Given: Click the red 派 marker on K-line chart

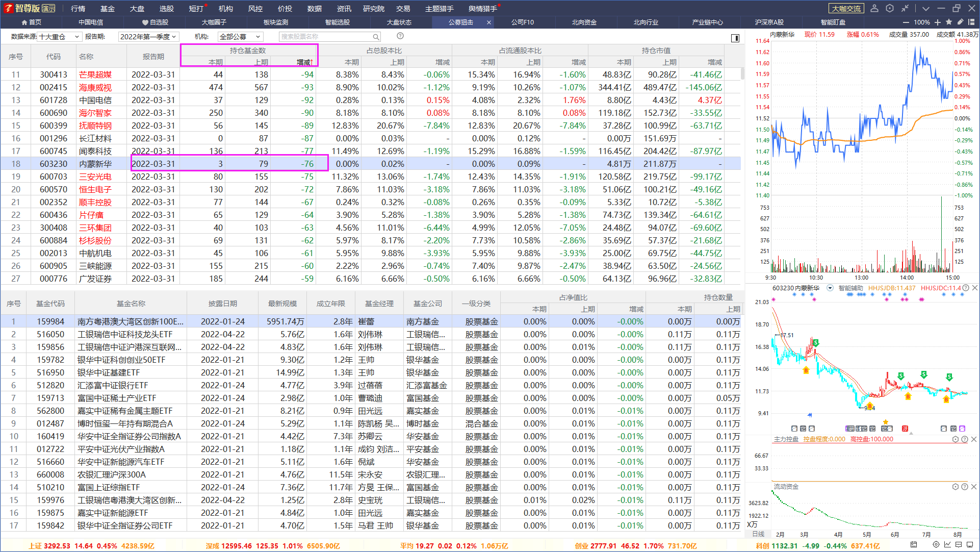Looking at the screenshot, I should point(905,429).
